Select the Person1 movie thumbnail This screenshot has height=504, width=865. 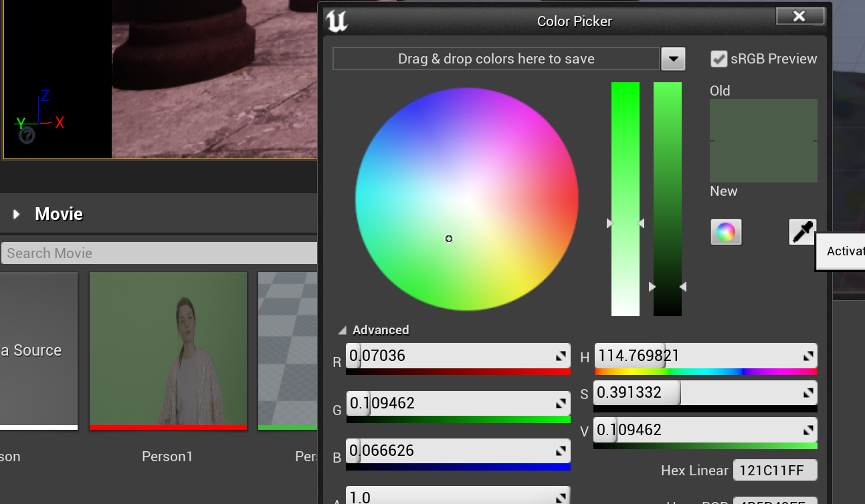168,350
